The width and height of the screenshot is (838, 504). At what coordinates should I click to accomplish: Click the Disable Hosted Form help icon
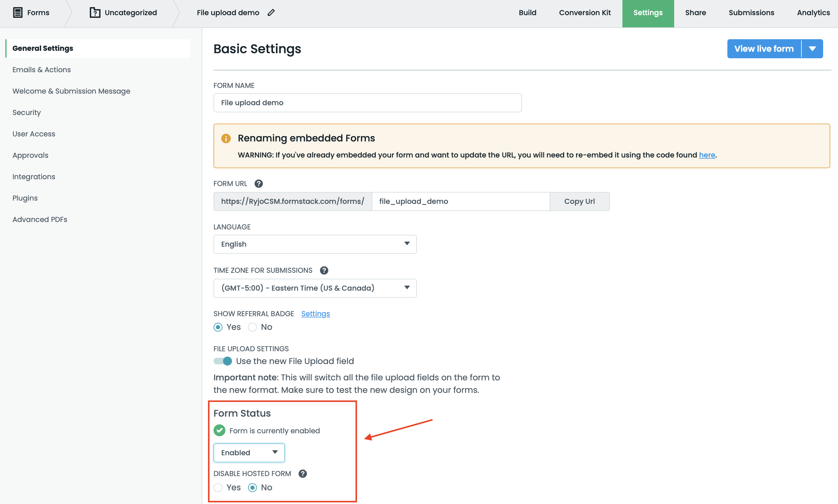pyautogui.click(x=302, y=473)
